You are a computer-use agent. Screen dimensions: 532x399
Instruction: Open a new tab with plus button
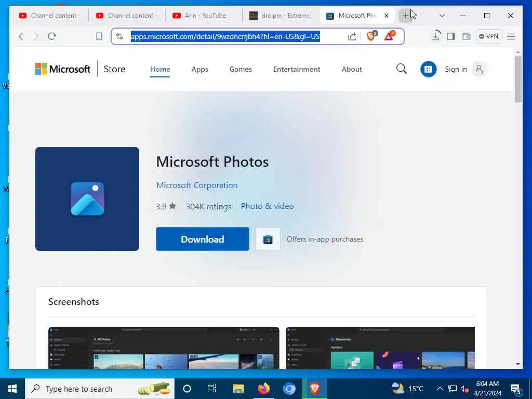tap(405, 16)
